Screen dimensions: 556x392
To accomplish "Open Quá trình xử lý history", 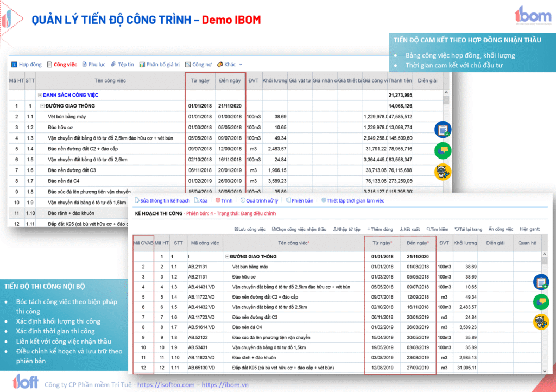I will tap(242, 201).
